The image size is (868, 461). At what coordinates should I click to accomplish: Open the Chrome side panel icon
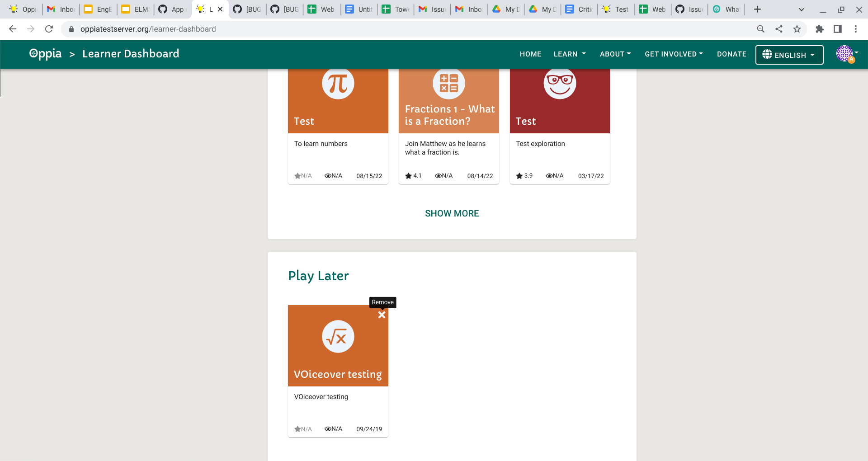tap(838, 28)
